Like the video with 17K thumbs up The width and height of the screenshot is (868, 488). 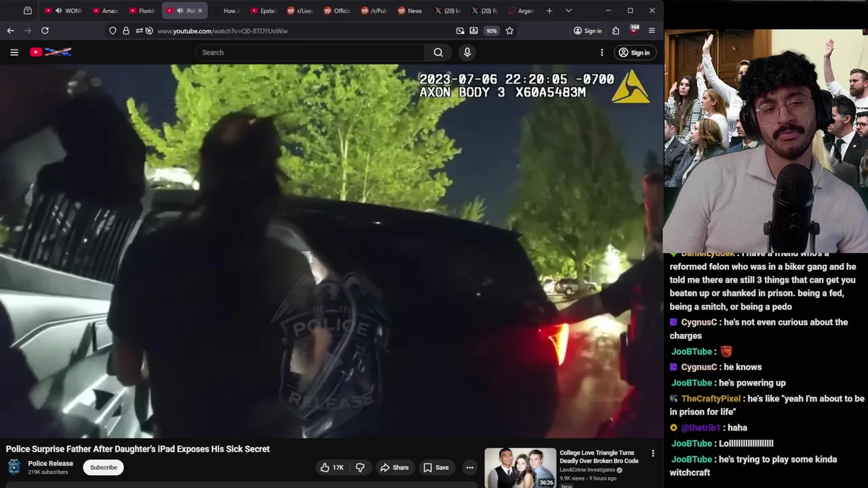332,467
